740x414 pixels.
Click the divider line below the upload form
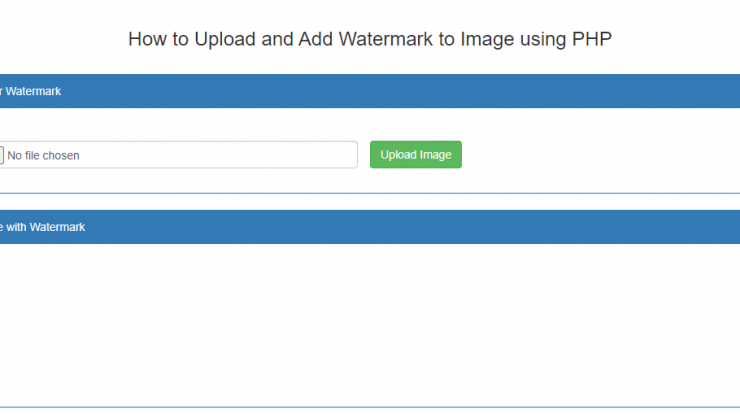(370, 193)
